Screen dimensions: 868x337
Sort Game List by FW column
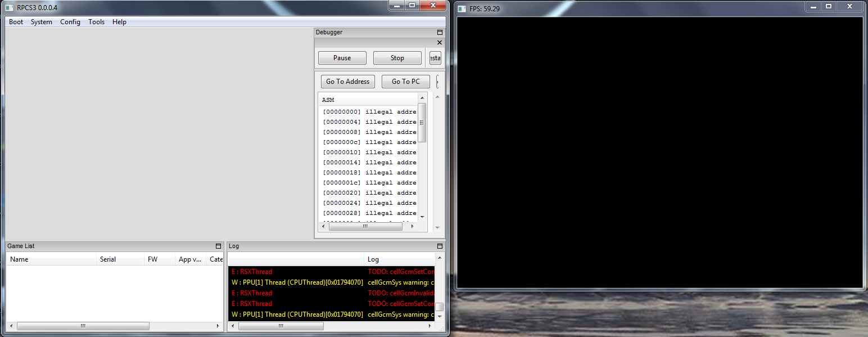(x=160, y=259)
